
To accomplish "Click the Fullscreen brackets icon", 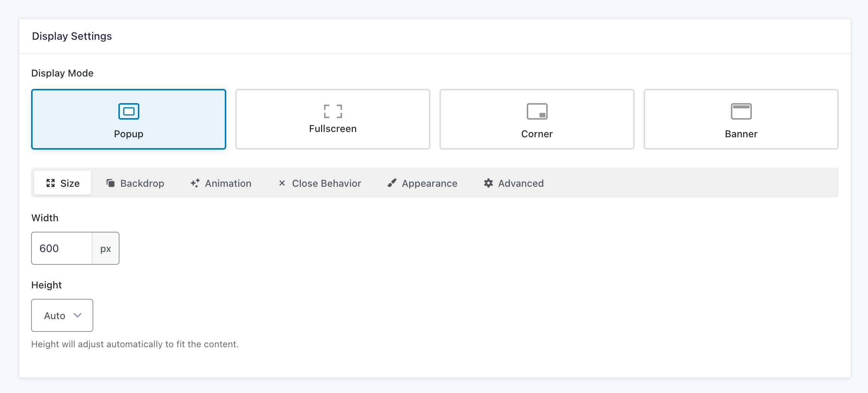I will pos(333,111).
